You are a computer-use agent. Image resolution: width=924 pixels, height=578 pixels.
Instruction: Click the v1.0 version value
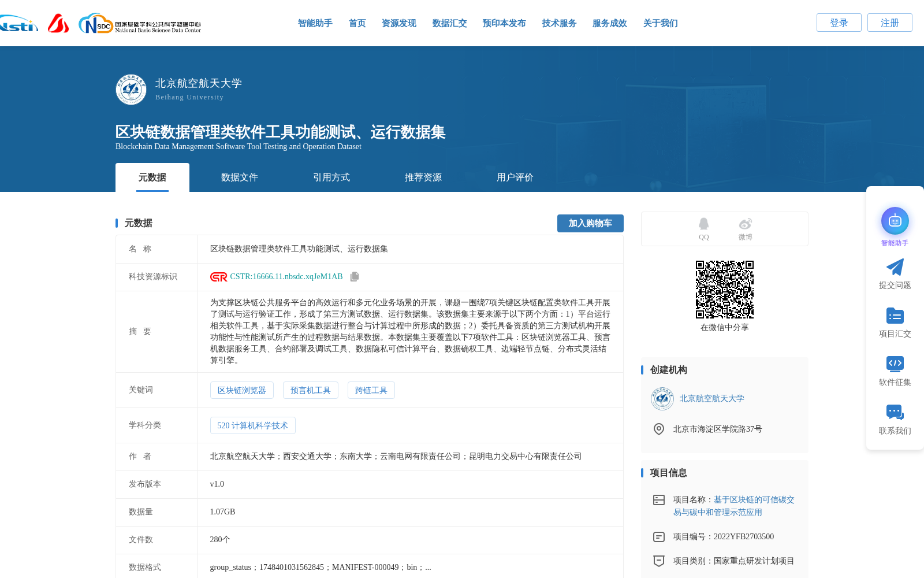click(217, 484)
